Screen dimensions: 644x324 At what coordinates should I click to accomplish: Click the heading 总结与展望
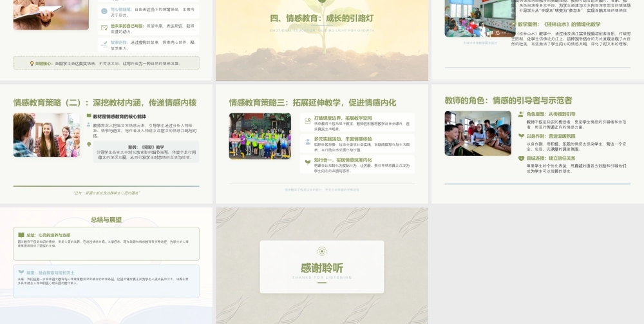point(106,220)
